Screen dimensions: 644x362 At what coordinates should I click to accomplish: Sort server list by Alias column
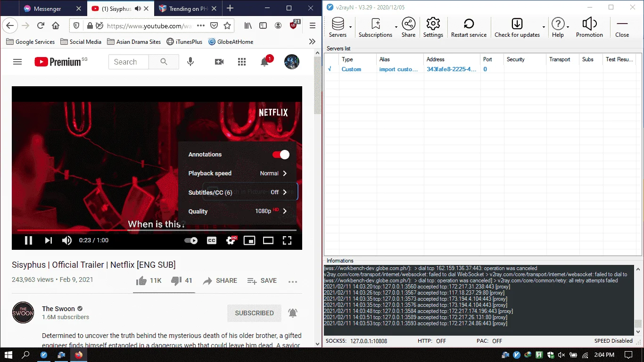point(400,59)
